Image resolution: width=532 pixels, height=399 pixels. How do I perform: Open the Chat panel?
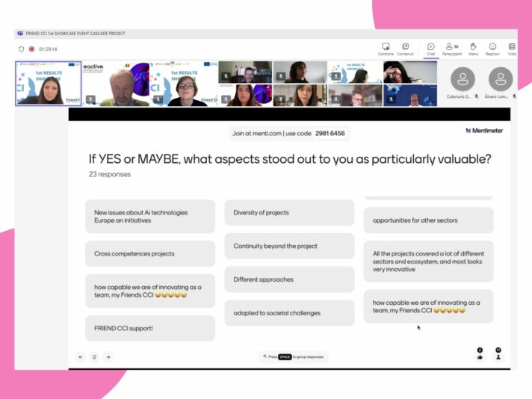point(431,49)
